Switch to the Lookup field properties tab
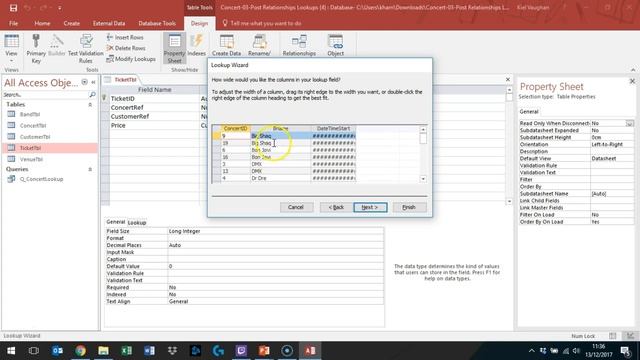This screenshot has height=360, width=640. 137,222
